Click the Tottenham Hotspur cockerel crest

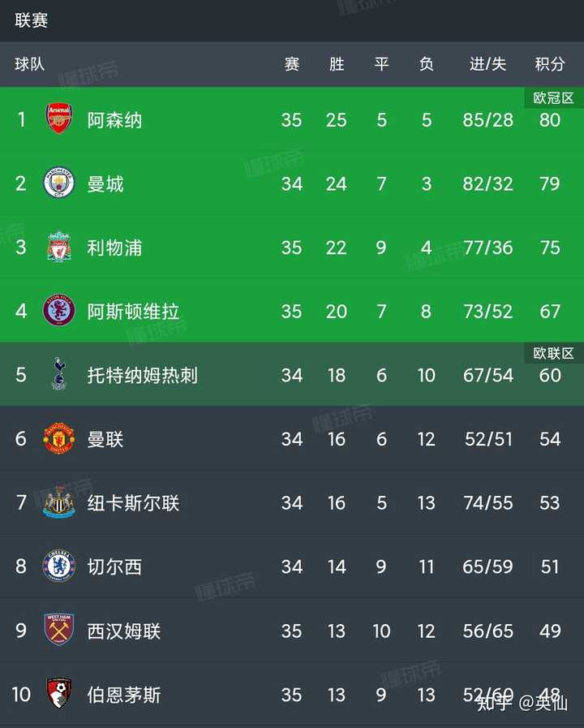coord(59,374)
